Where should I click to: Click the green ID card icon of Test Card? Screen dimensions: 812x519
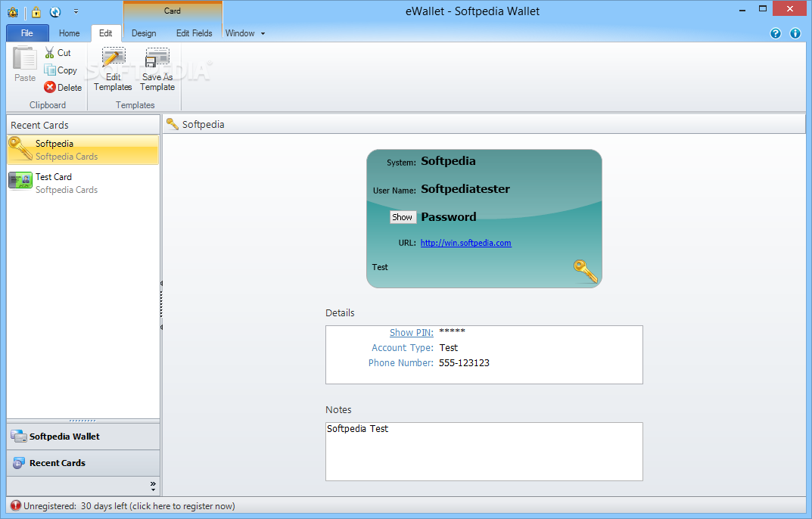tap(20, 181)
